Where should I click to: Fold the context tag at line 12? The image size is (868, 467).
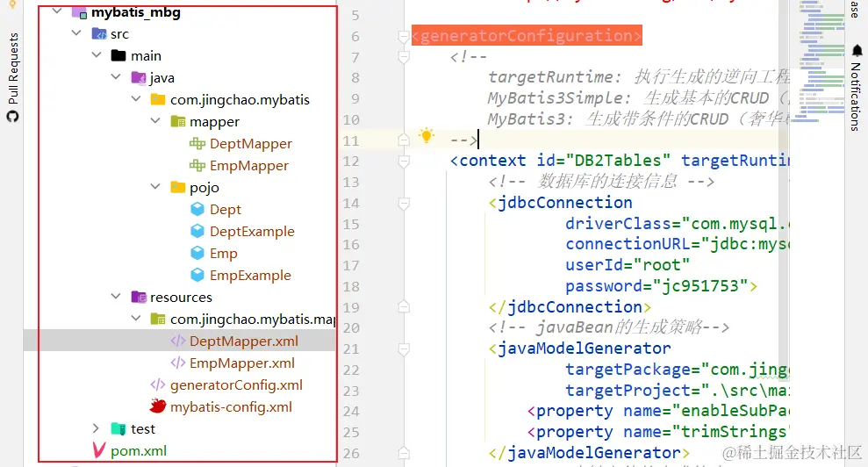tap(404, 162)
